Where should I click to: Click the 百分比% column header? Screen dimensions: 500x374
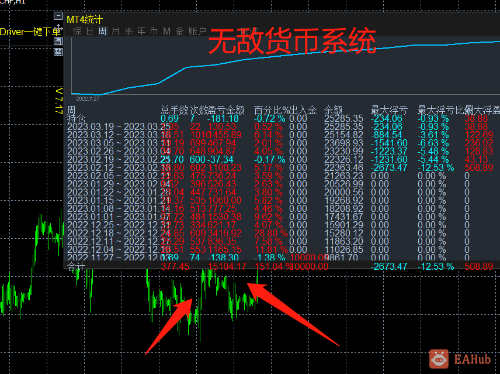coord(273,110)
